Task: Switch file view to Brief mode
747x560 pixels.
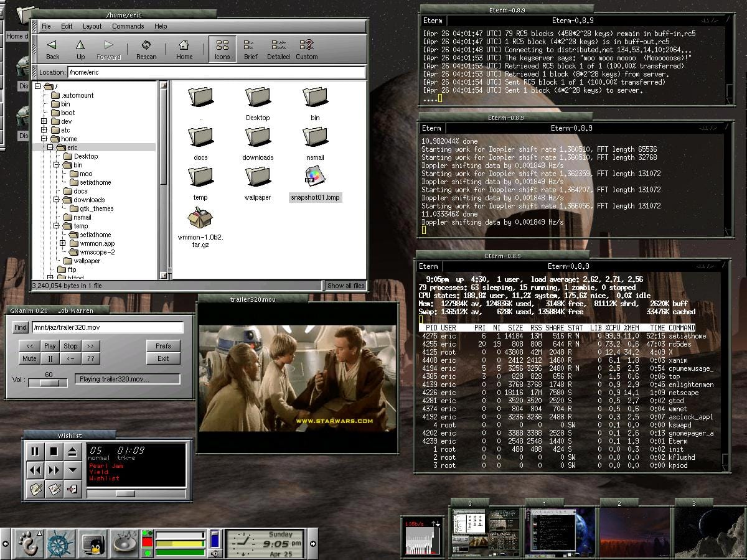Action: click(250, 49)
